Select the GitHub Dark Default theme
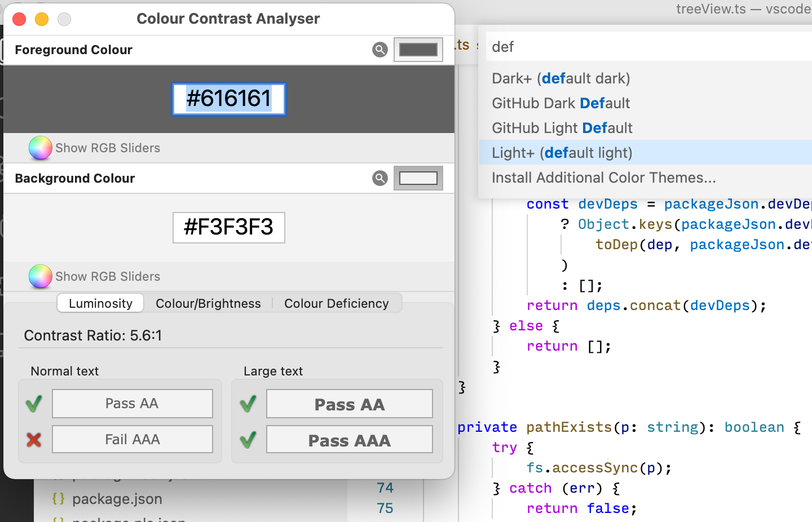 point(645,103)
